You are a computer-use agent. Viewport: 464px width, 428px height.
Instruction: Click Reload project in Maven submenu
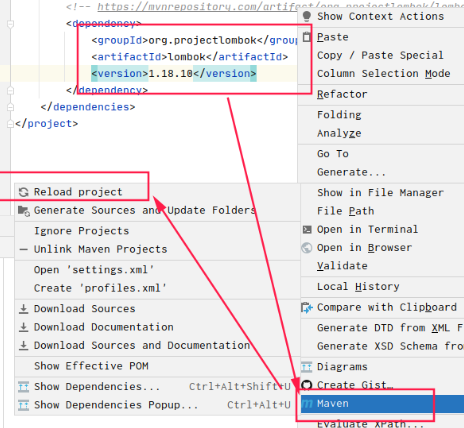point(157,192)
